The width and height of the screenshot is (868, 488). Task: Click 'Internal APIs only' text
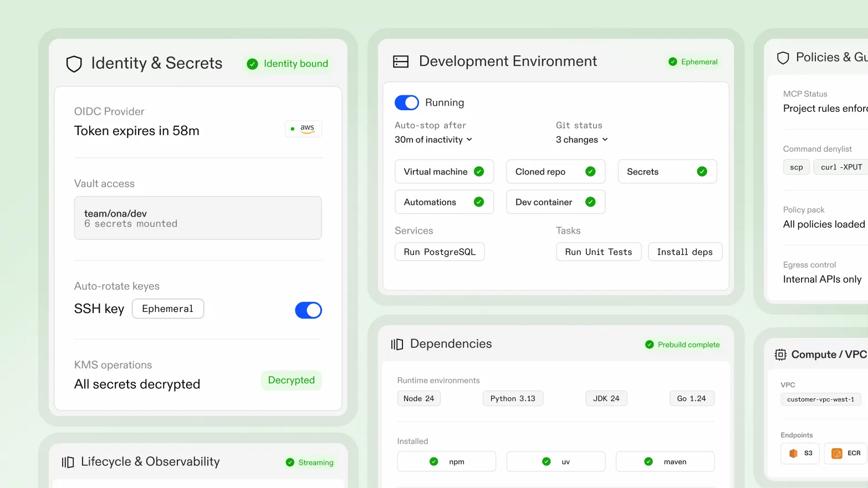(822, 280)
